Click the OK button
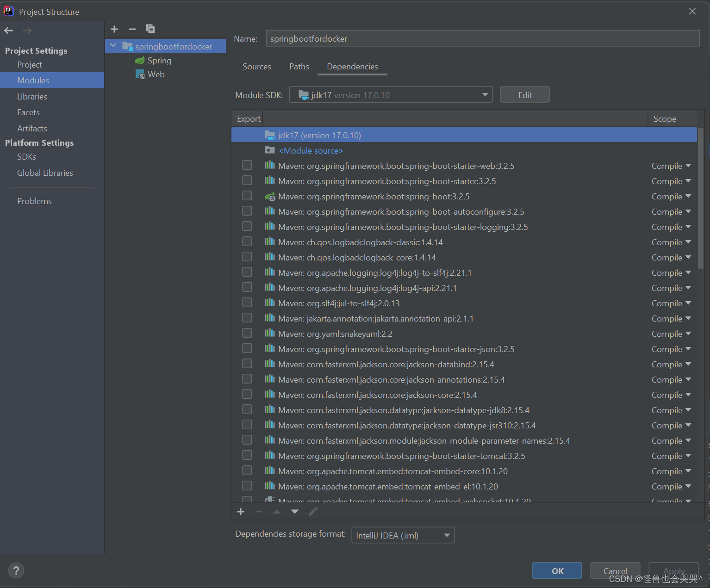710x588 pixels. (557, 571)
